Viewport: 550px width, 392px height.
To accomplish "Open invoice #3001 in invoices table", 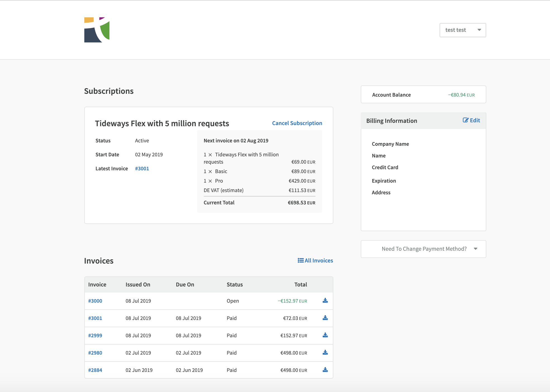I will 95,318.
